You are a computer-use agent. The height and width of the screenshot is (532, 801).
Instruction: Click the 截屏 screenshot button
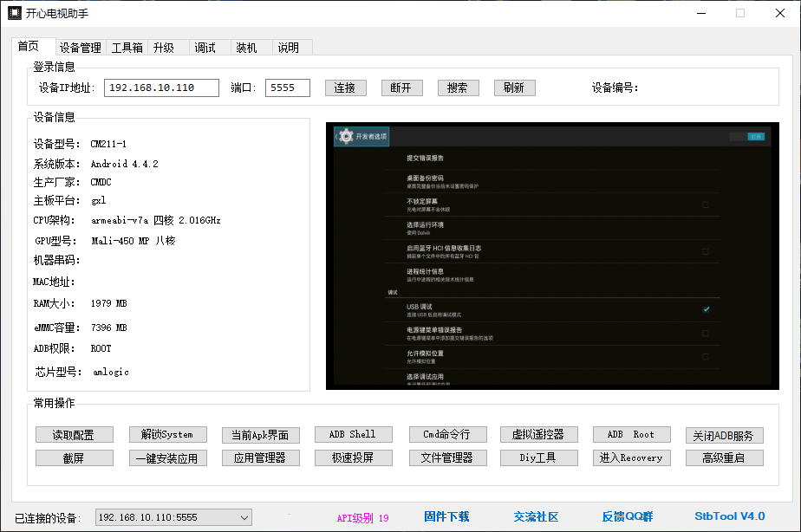tap(75, 457)
